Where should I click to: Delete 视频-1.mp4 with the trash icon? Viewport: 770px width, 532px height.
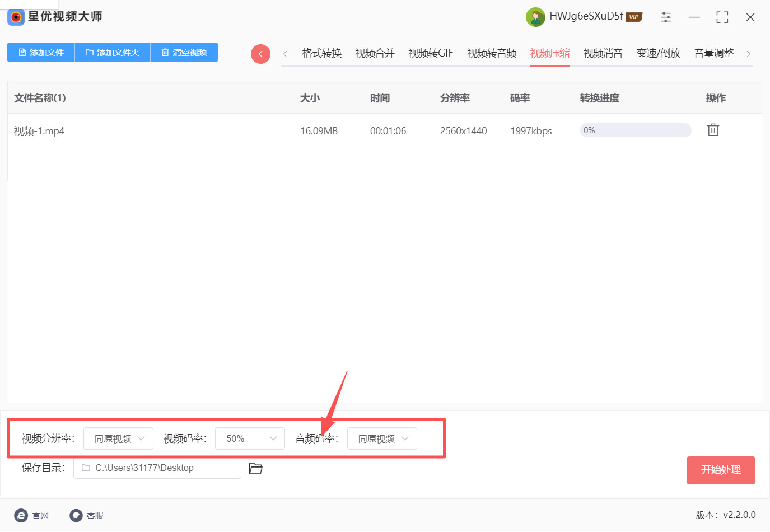coord(713,130)
